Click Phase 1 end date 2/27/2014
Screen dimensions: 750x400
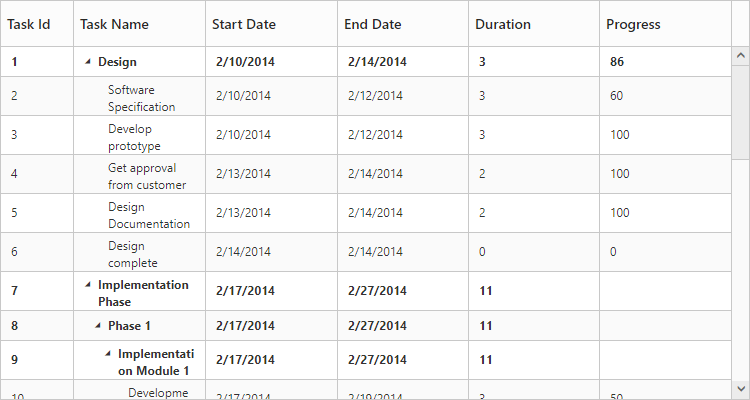pos(377,326)
